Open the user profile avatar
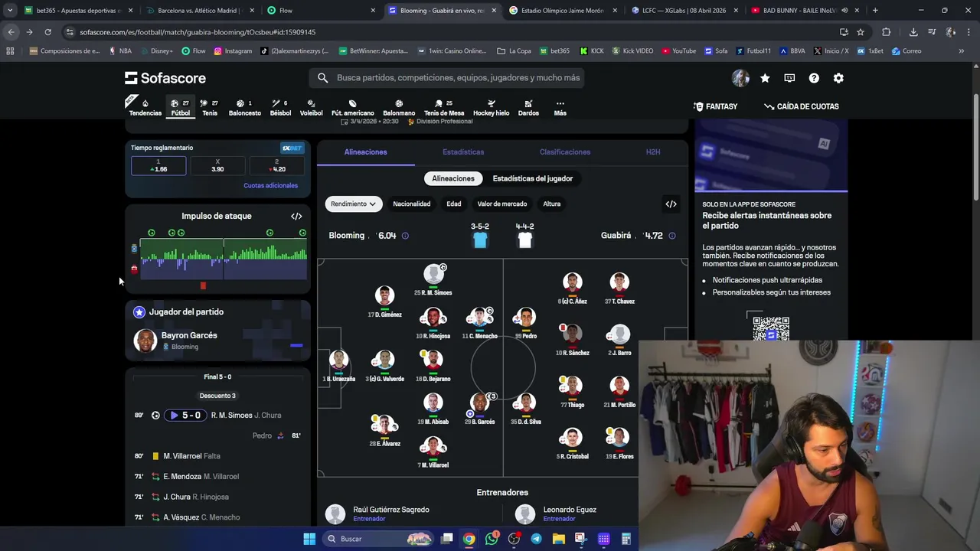Viewport: 980px width, 551px height. tap(740, 78)
